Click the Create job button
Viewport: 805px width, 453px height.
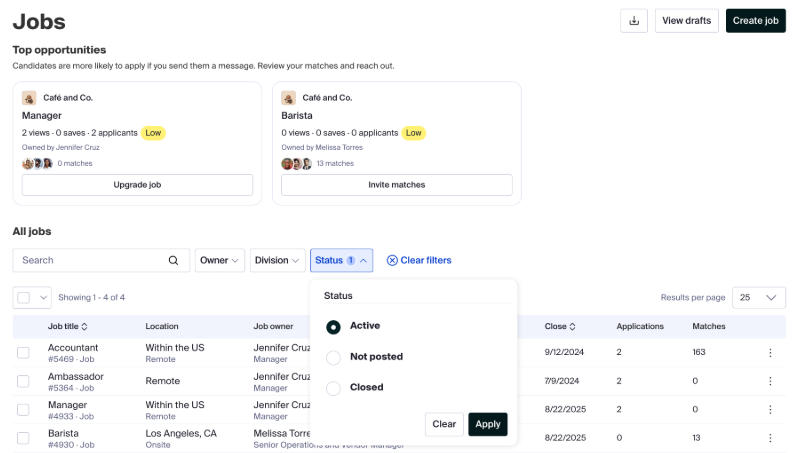[755, 21]
